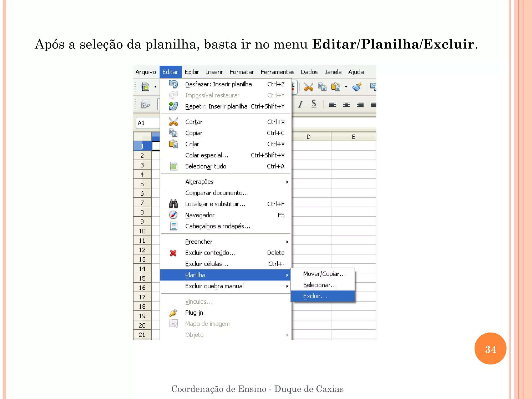Click the Format Paintbrush icon
The width and height of the screenshot is (532, 399).
click(x=357, y=87)
